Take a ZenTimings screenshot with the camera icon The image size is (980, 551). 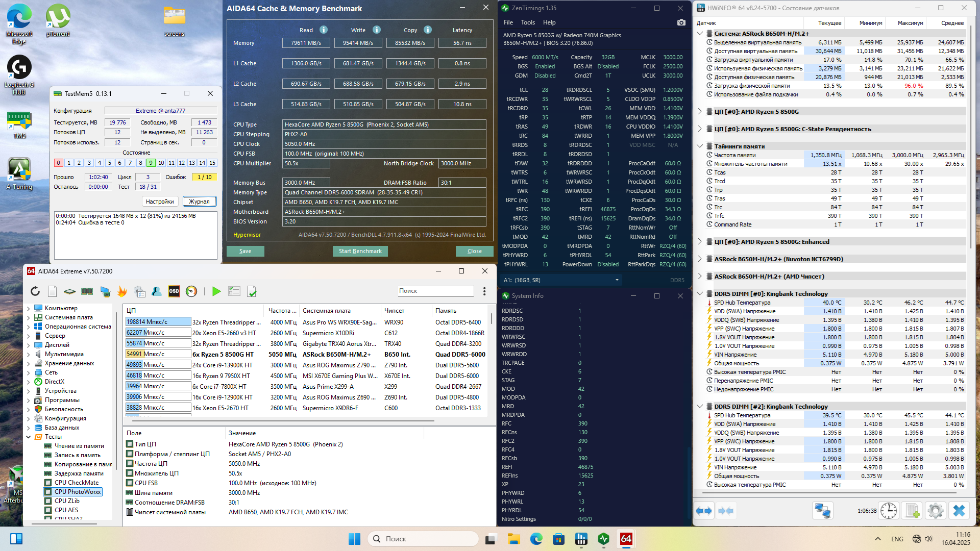681,22
